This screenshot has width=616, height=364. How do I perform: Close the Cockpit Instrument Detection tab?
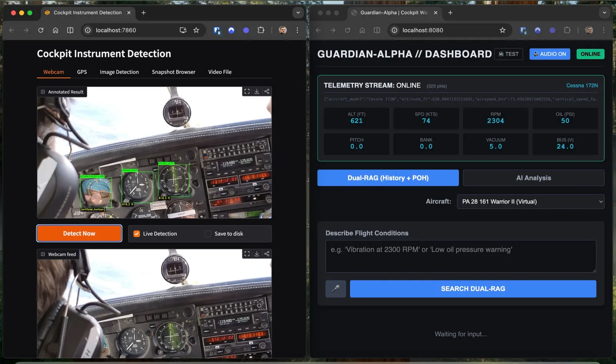(x=129, y=13)
